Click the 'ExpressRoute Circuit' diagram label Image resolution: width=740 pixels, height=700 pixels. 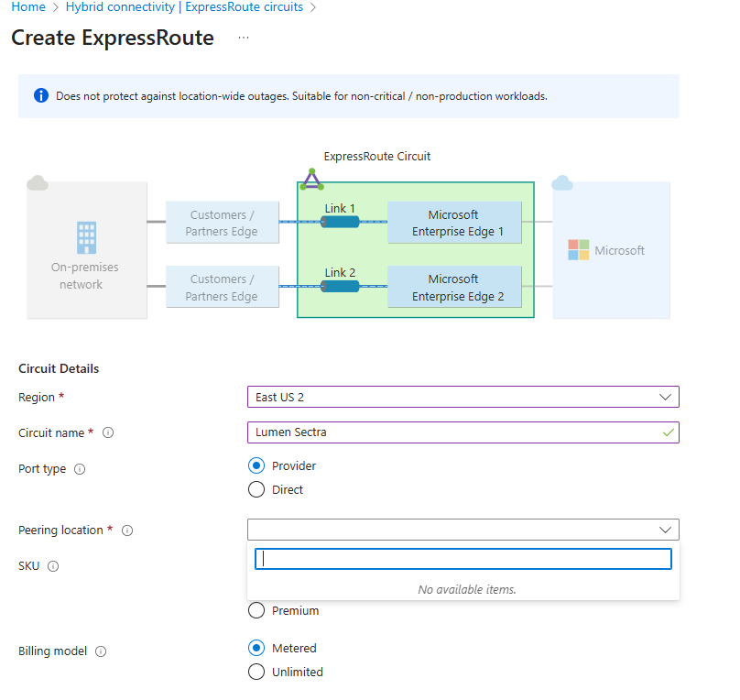click(377, 157)
